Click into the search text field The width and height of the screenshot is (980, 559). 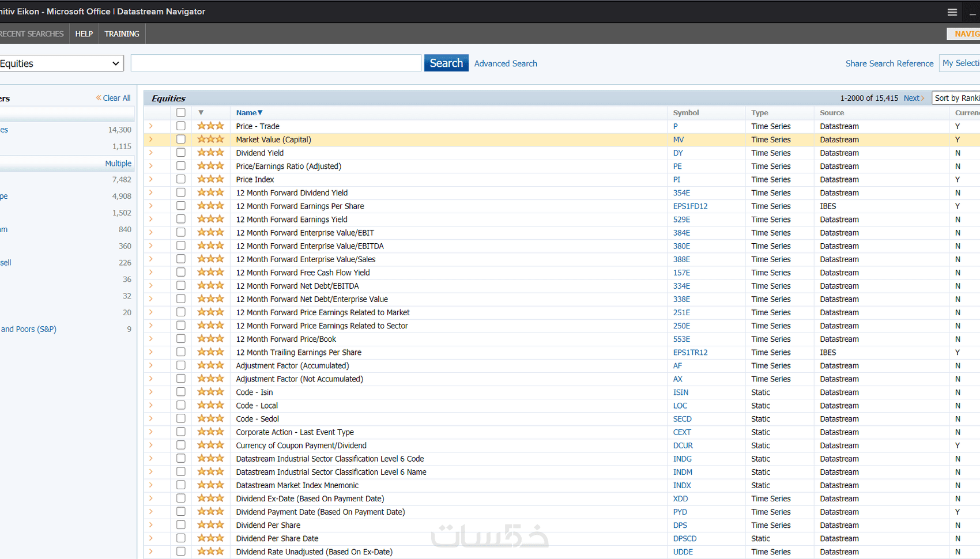(x=276, y=63)
